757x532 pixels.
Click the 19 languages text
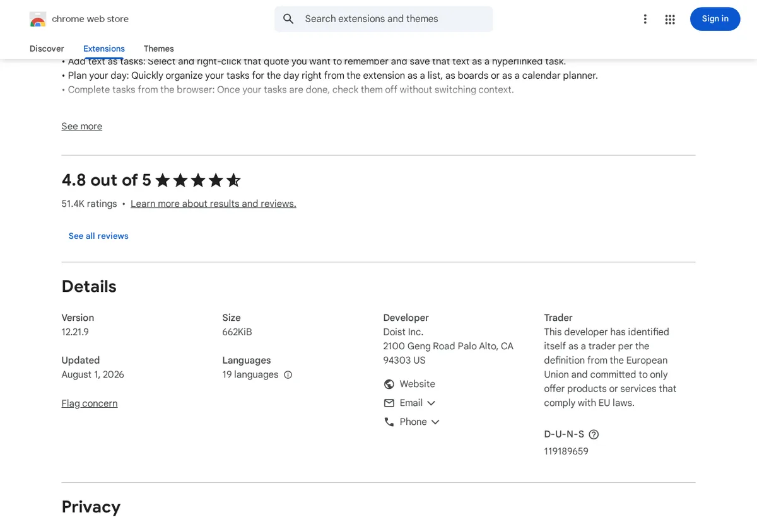click(x=250, y=374)
